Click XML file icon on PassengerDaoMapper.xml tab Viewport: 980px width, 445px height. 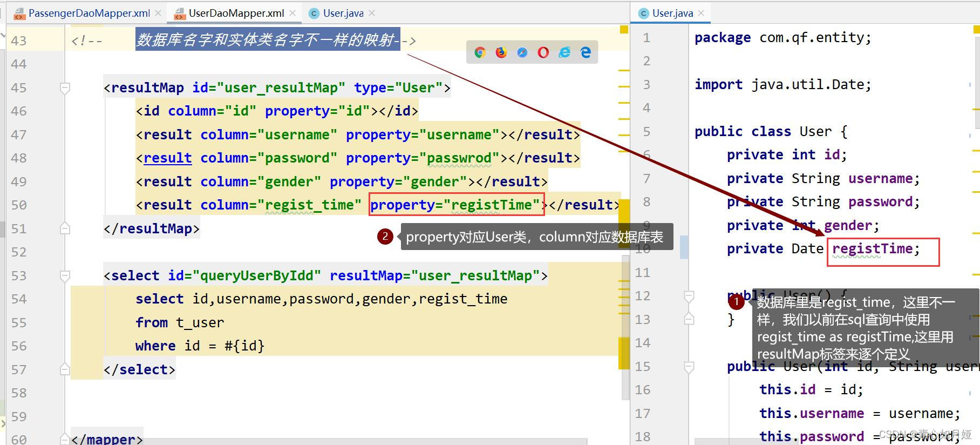19,14
